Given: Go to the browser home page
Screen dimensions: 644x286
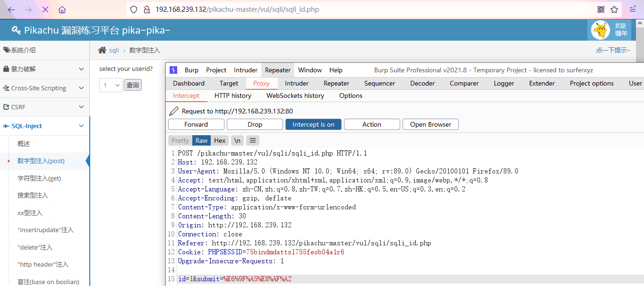Looking at the screenshot, I should (x=62, y=9).
